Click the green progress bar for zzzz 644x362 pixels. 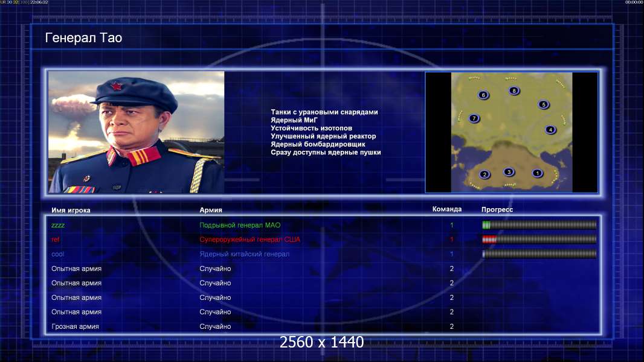click(x=539, y=224)
